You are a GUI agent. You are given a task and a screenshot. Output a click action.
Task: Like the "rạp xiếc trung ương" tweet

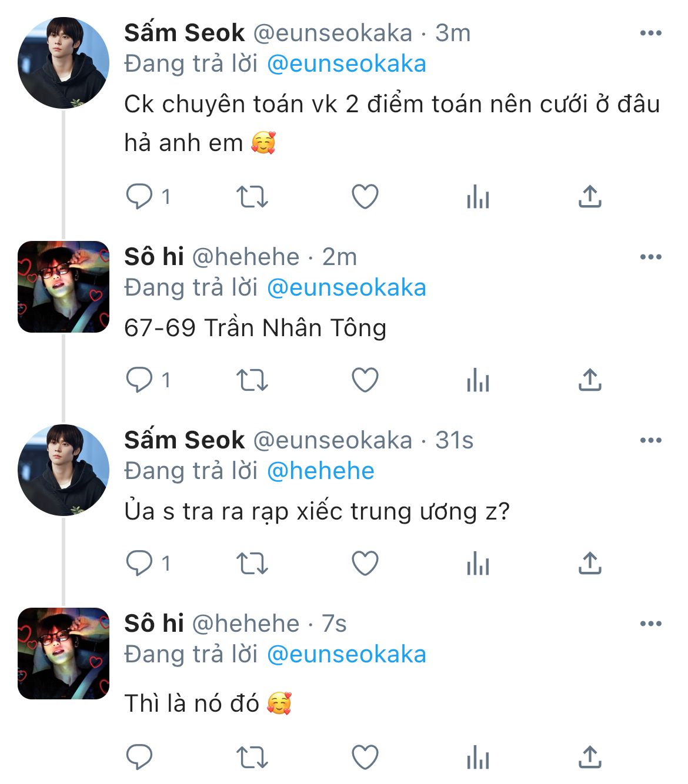[x=365, y=564]
